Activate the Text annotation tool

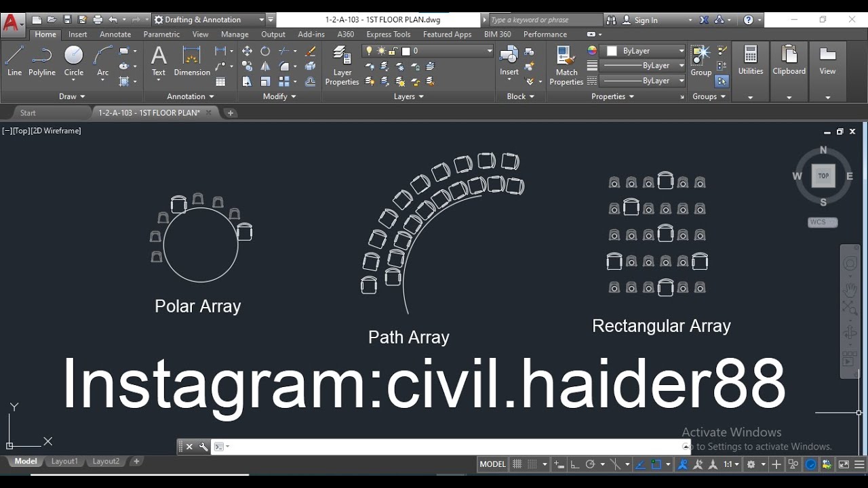[159, 61]
